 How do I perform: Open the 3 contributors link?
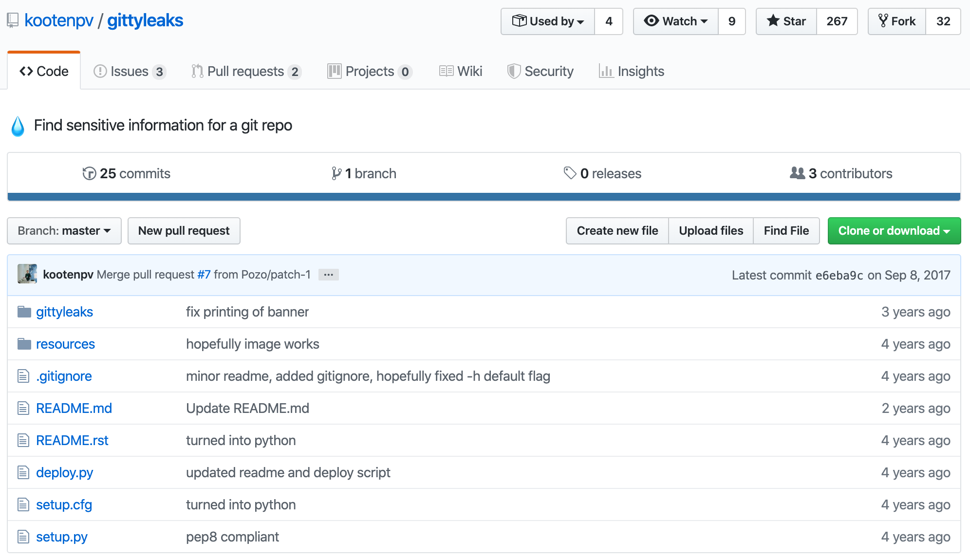[841, 173]
